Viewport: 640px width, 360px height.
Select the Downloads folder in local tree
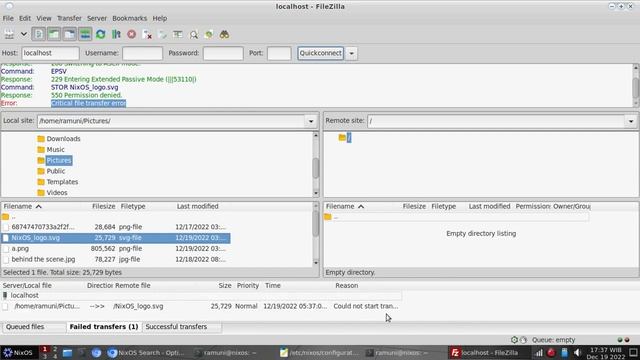click(63, 139)
